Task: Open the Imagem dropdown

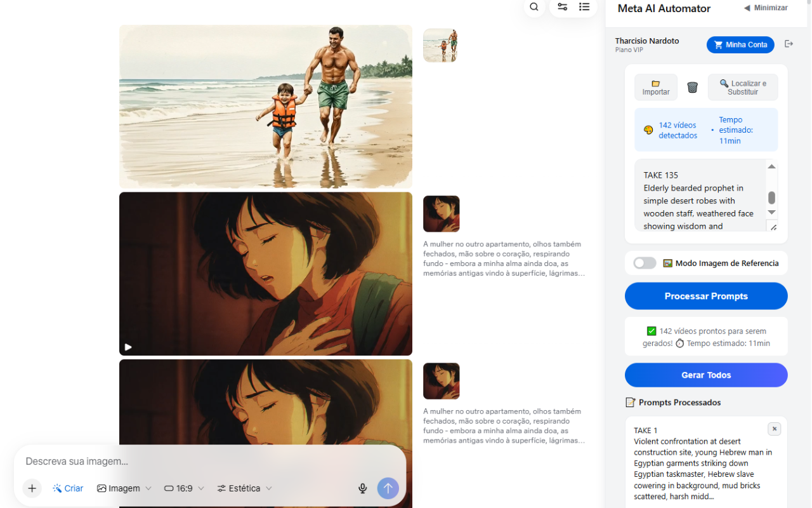Action: coord(124,488)
